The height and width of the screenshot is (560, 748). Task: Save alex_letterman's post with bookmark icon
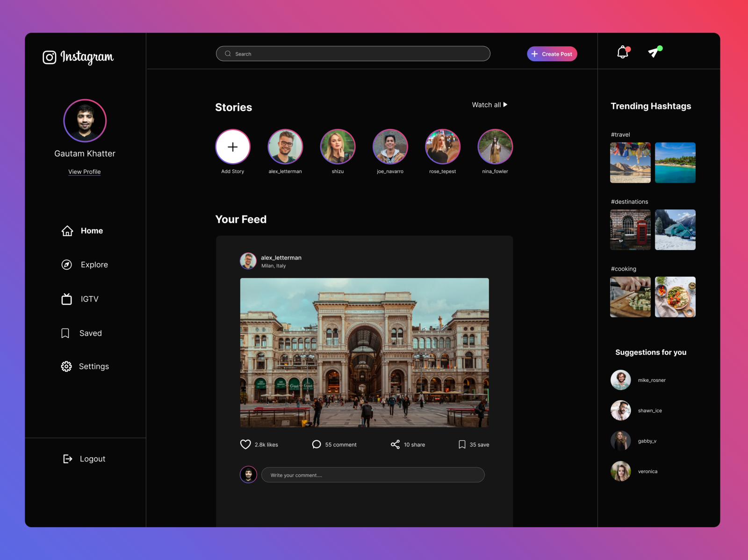(x=462, y=444)
